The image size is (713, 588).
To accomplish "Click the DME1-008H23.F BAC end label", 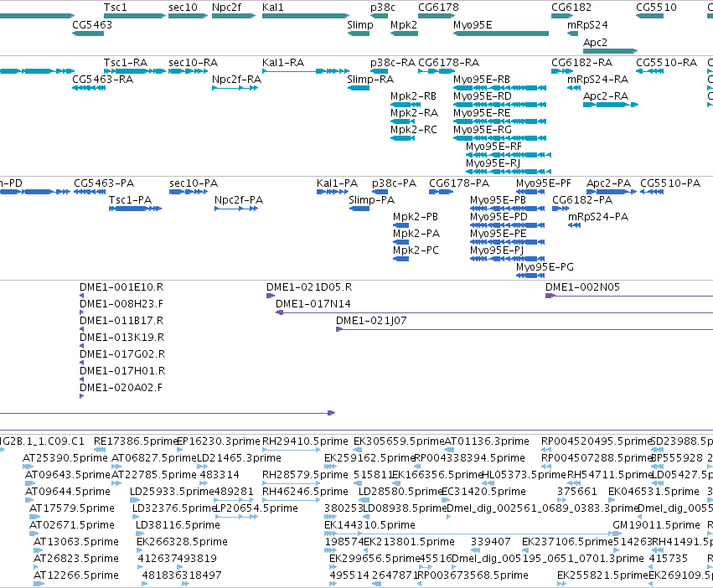I will 121,304.
